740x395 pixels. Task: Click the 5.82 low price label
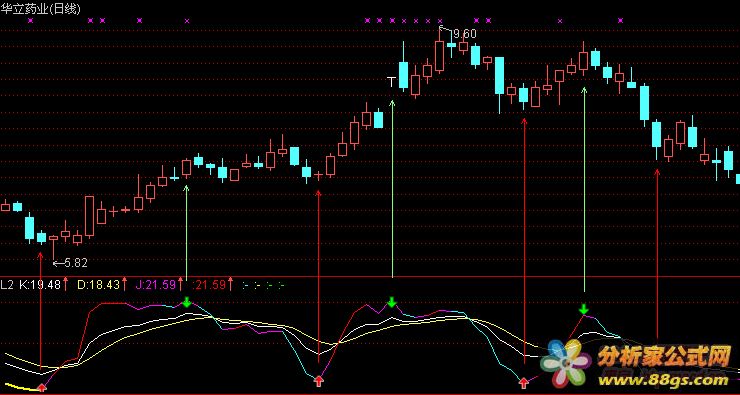pos(76,263)
